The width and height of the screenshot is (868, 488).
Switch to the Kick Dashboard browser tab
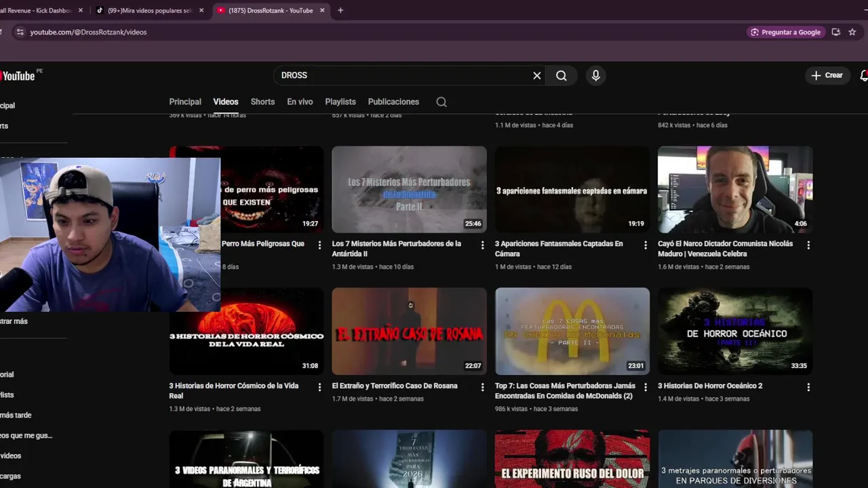click(x=35, y=10)
